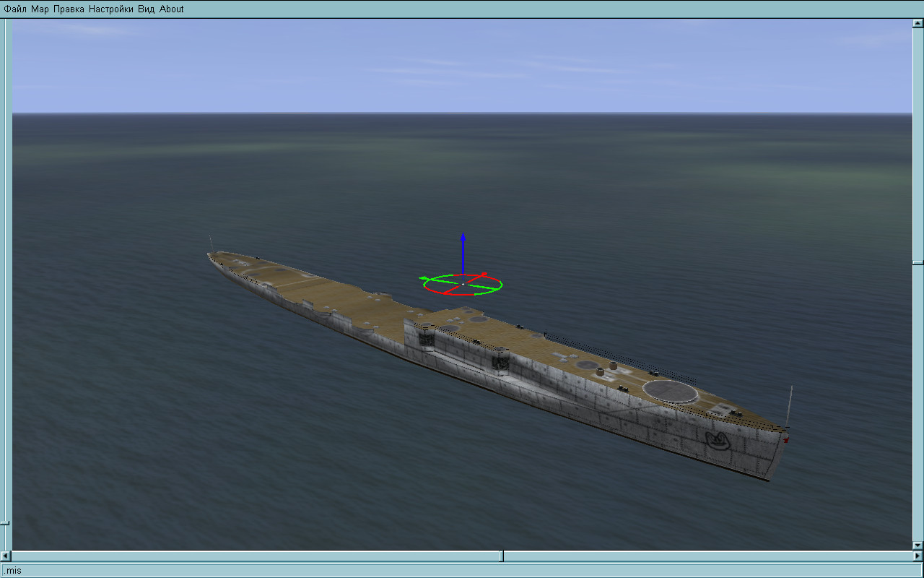Click the bottom horizontal scrollbar thumb
The image size is (924, 578).
coord(502,556)
